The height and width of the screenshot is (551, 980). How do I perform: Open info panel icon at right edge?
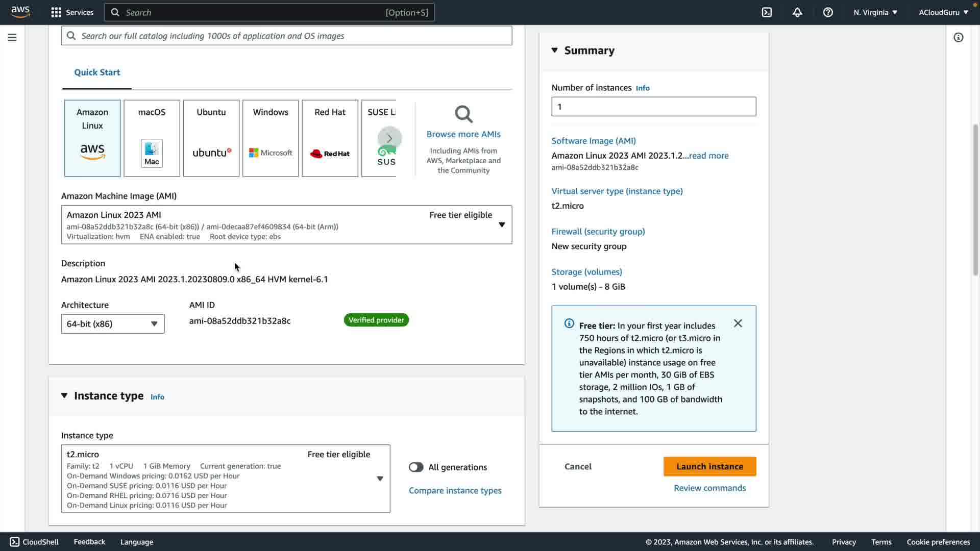(x=958, y=37)
